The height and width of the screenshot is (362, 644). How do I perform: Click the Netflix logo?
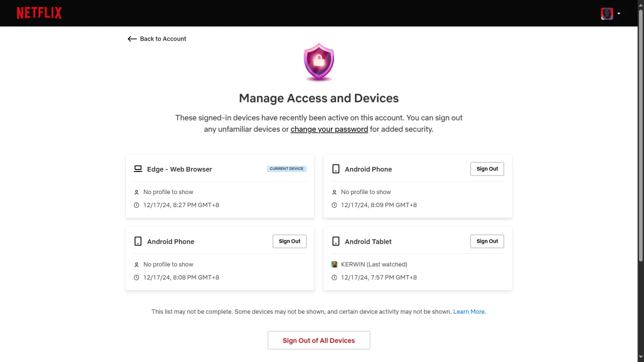click(x=39, y=13)
